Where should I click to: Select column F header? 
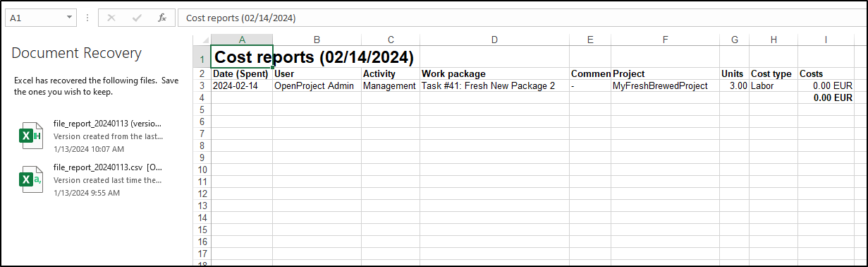(665, 40)
